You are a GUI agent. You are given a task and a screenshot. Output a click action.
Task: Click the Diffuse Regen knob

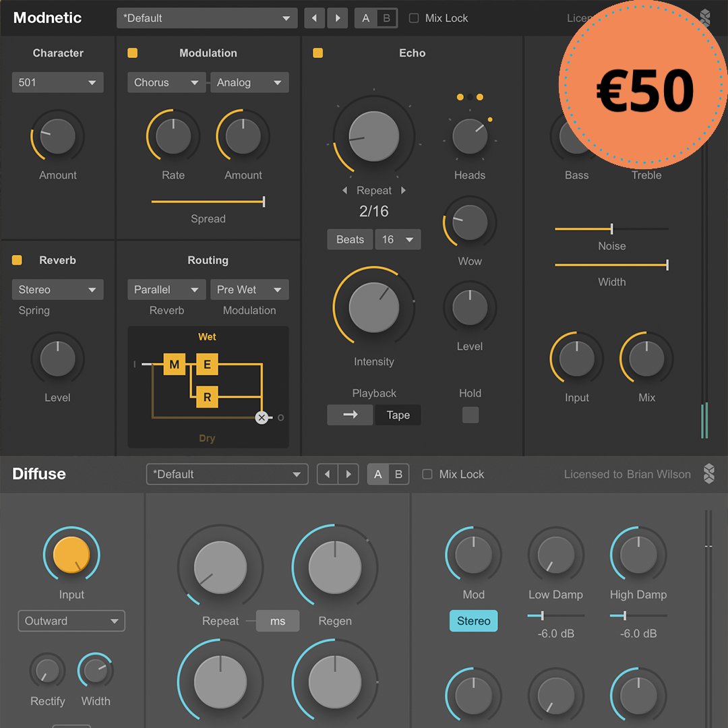point(335,567)
